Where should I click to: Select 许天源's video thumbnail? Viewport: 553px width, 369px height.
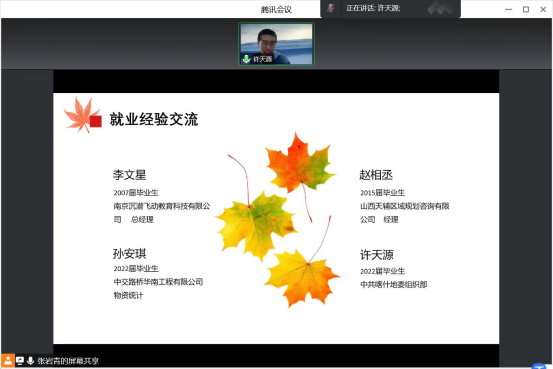(x=276, y=44)
